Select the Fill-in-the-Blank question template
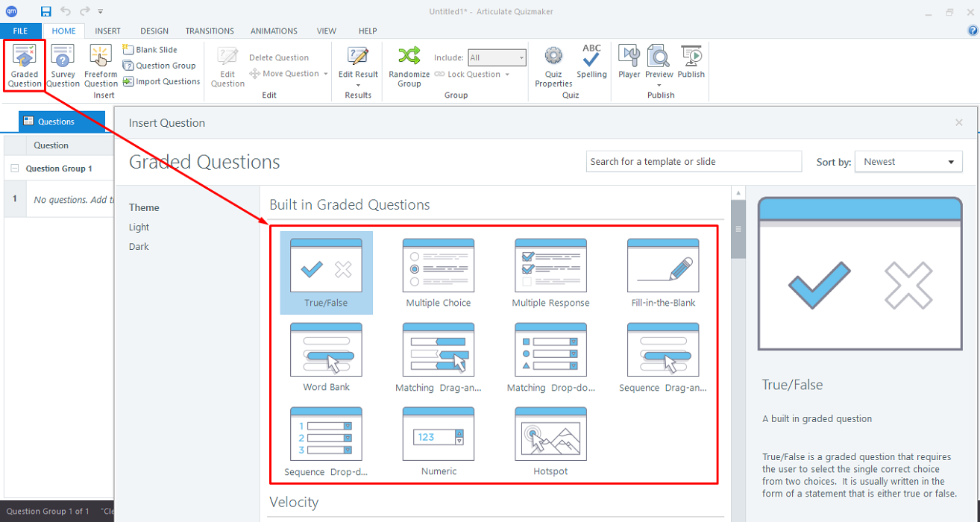The image size is (980, 522). pos(663,273)
